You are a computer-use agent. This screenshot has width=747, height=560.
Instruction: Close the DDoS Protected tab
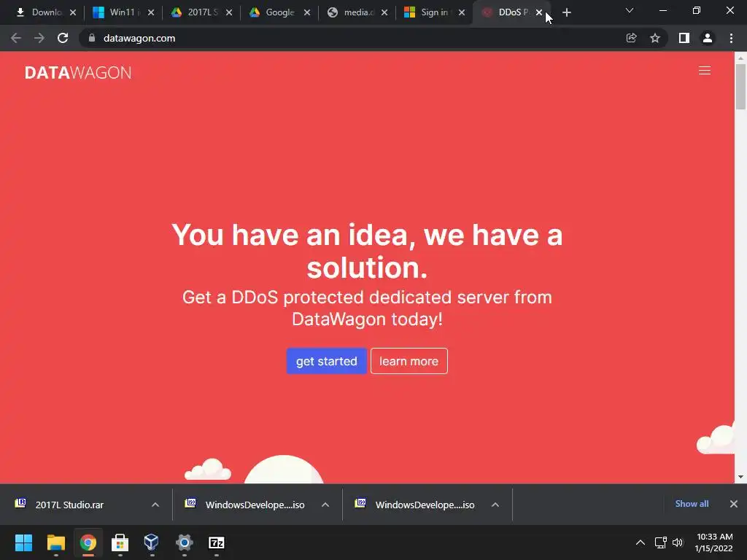tap(539, 12)
